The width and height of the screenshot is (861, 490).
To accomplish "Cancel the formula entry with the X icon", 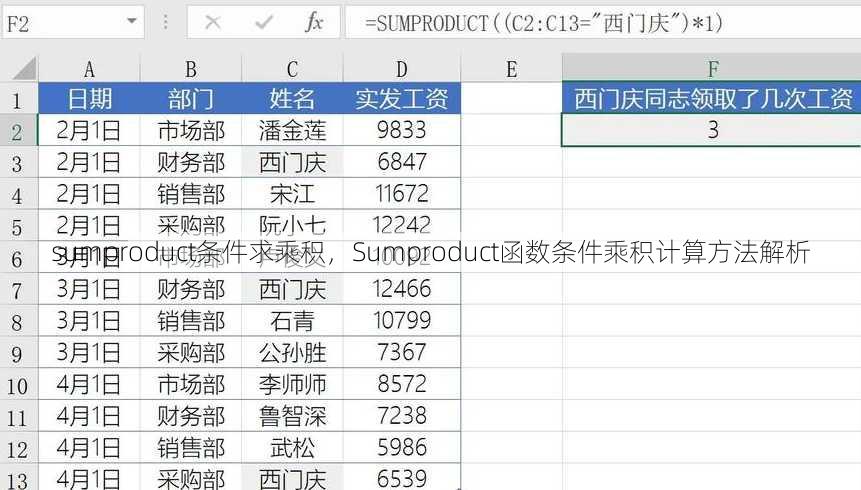I will [213, 23].
